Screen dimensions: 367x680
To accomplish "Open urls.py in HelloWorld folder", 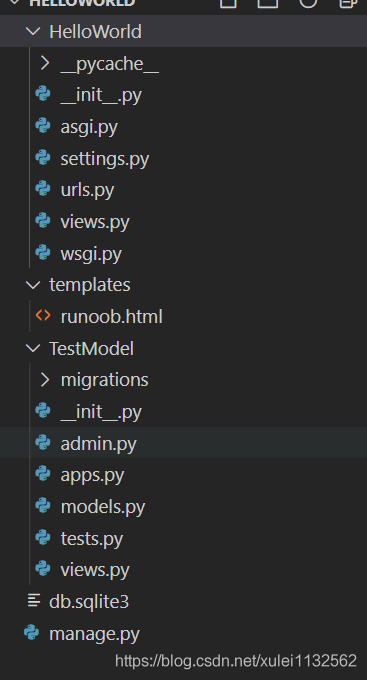I will (87, 190).
